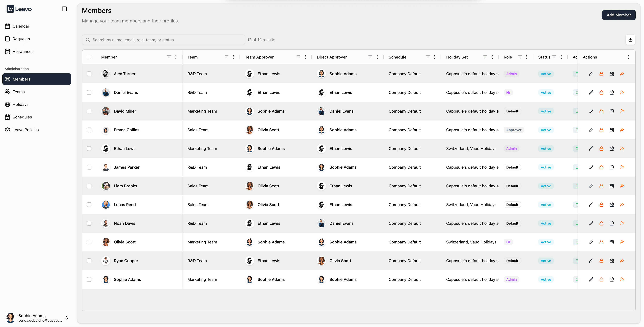Click the pencil edit icon for Alex Turner
The image size is (644, 327).
pos(591,74)
